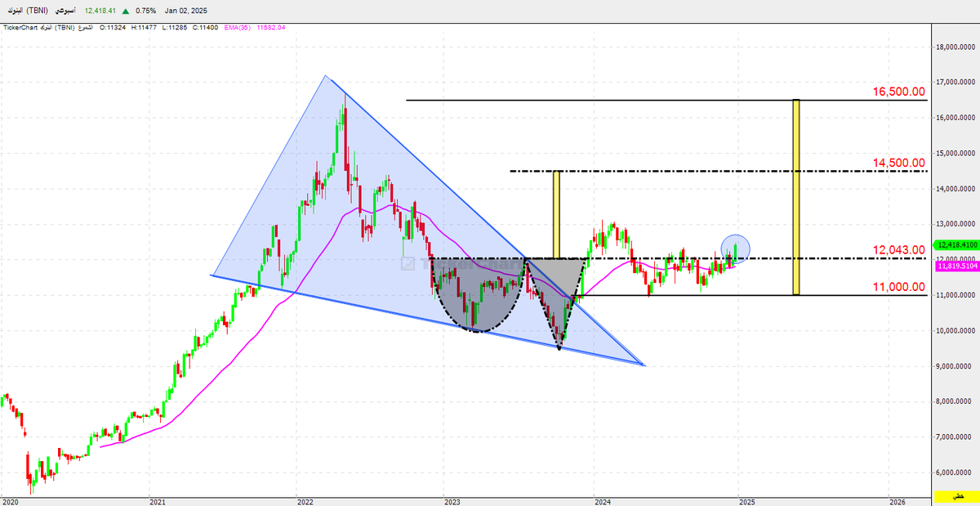Click the last price 12,418.41 in header
The width and height of the screenshot is (980, 506).
100,11
